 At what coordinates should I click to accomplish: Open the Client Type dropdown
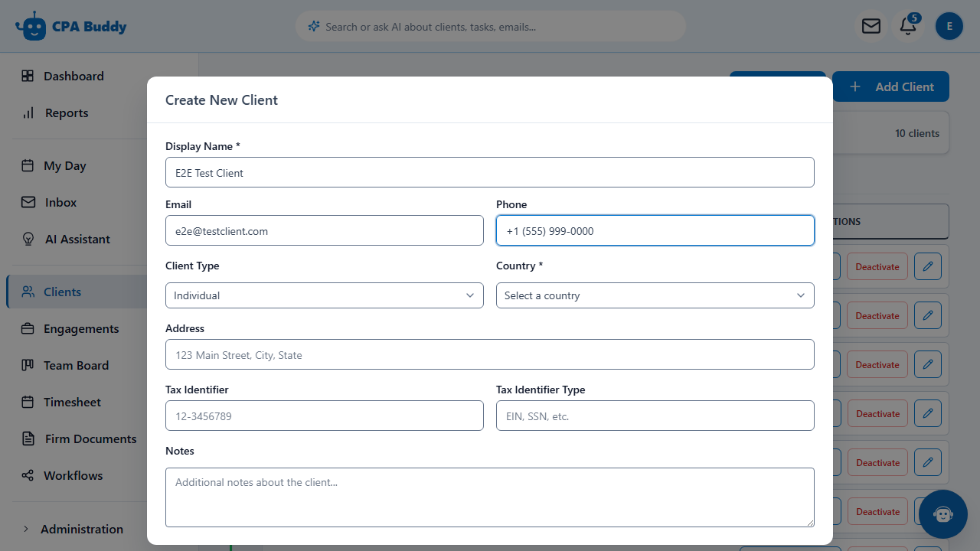325,295
